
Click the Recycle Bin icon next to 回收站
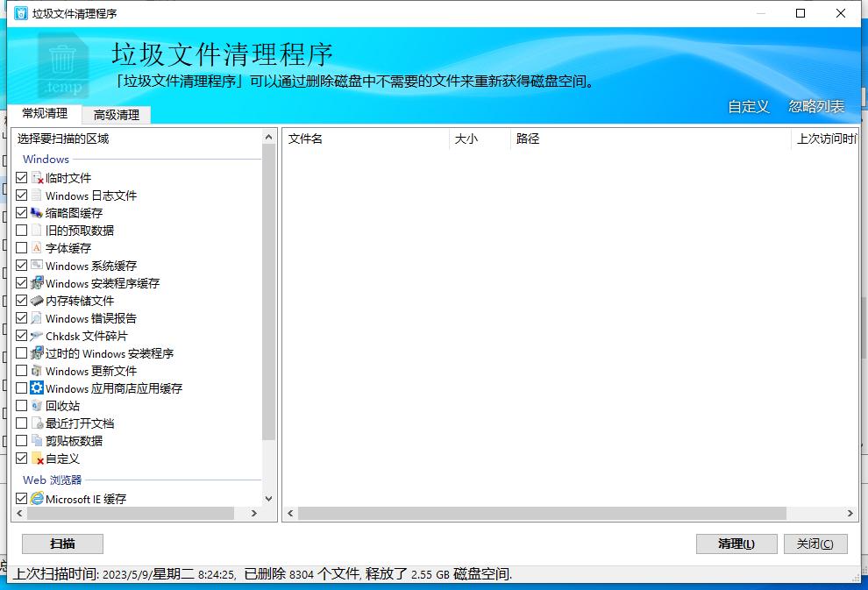[36, 406]
